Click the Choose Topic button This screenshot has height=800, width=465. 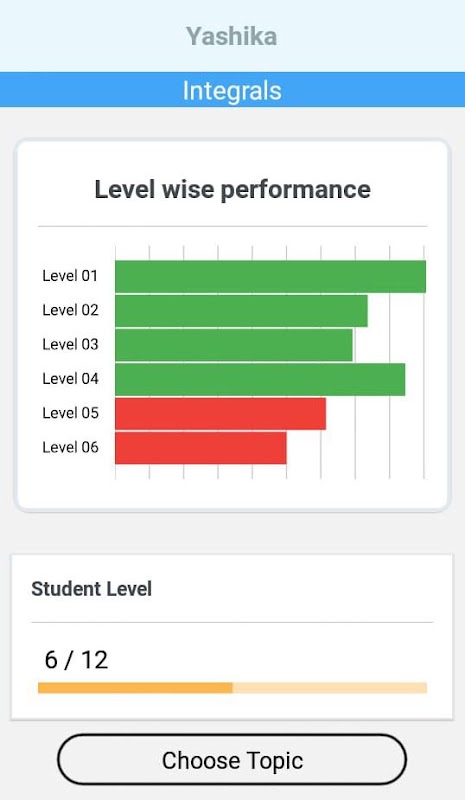point(232,760)
